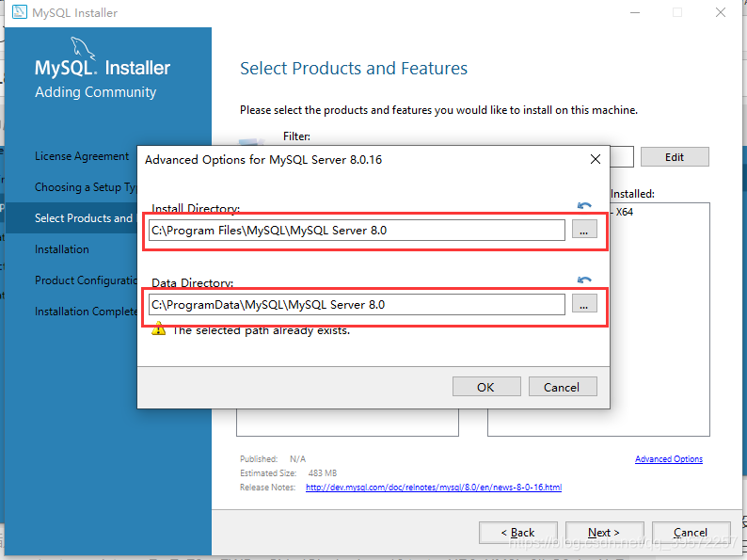Image resolution: width=747 pixels, height=560 pixels.
Task: Select Installation step in sidebar
Action: tap(62, 249)
